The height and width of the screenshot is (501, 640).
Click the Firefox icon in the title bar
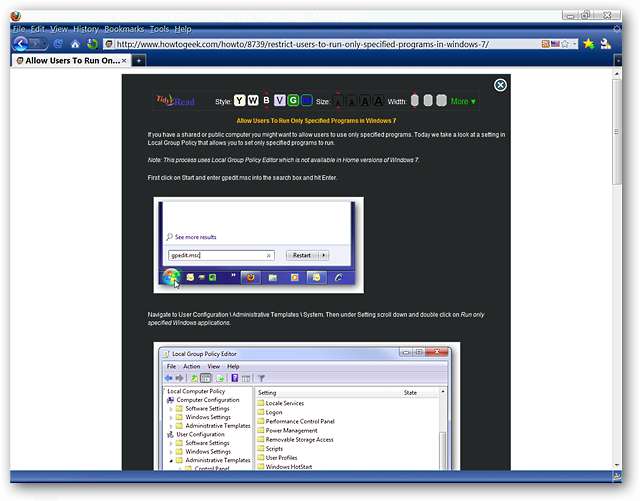[16, 16]
